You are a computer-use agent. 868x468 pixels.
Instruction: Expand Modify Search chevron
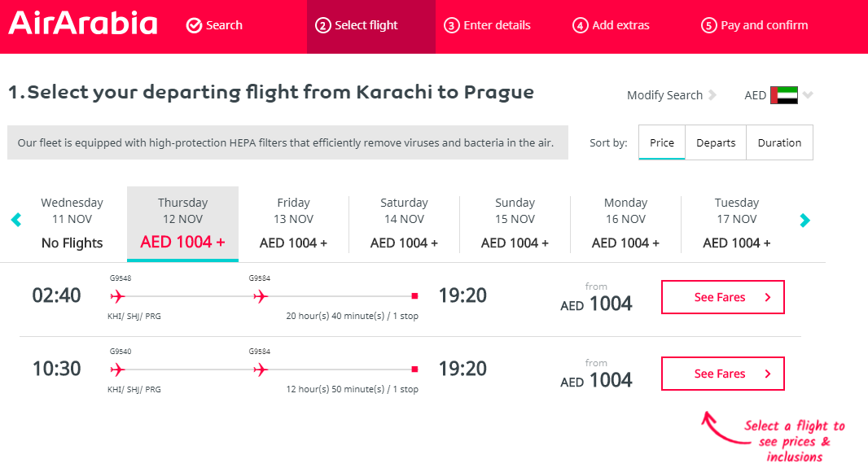coord(712,95)
